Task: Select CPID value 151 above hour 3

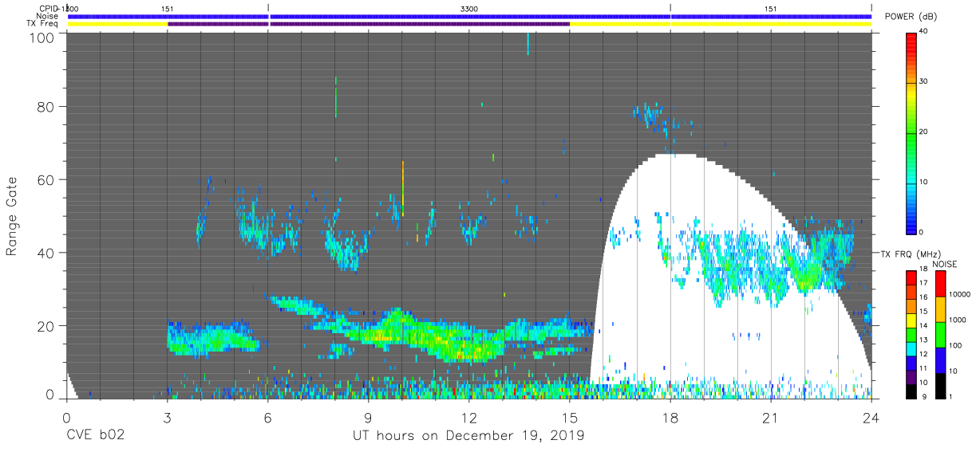Action: 167,9
